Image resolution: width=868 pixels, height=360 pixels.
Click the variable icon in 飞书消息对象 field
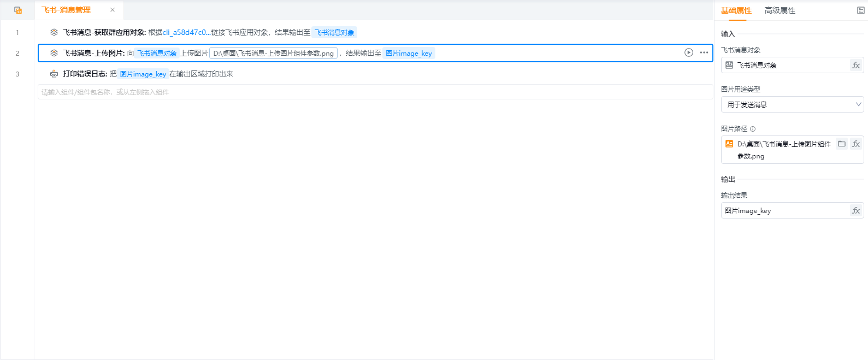[x=729, y=65]
